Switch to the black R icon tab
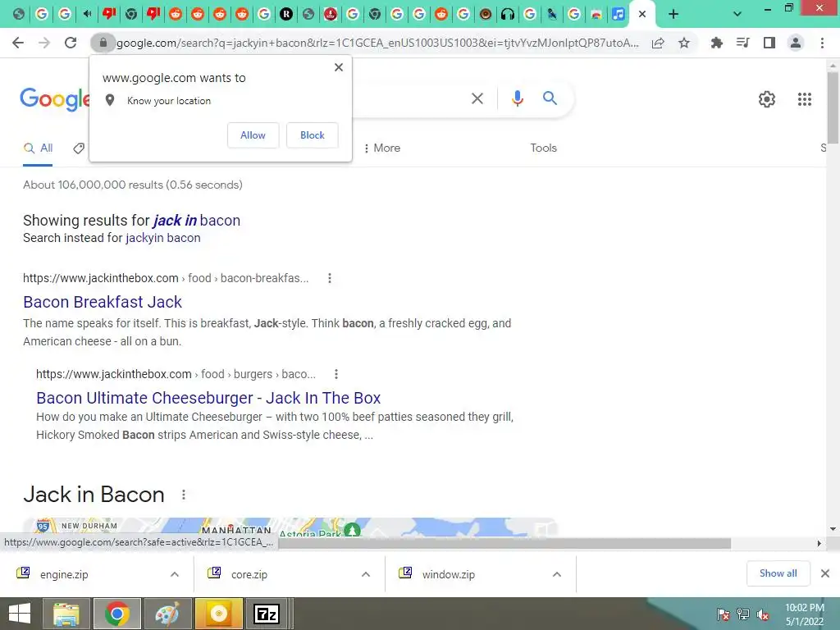The width and height of the screenshot is (840, 630). 286,14
